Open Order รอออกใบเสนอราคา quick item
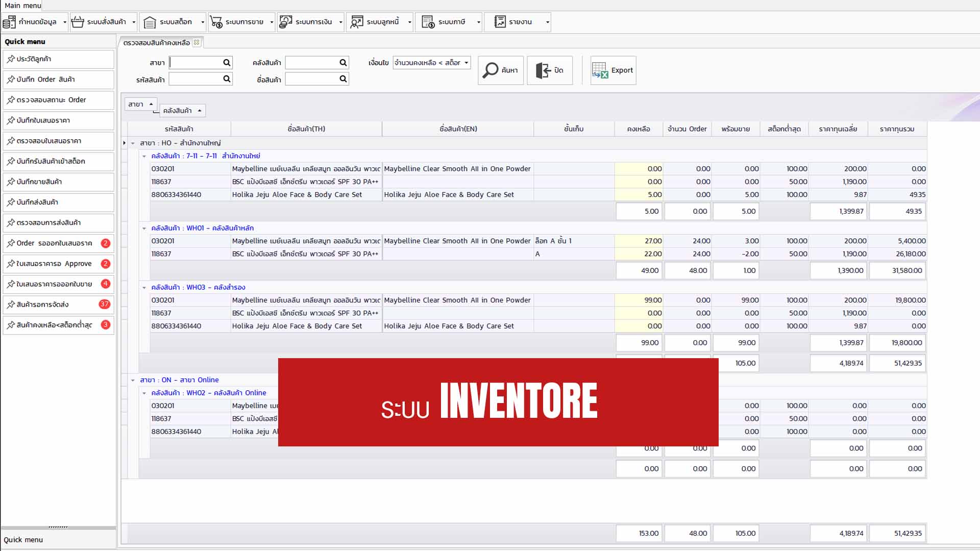 pos(58,243)
